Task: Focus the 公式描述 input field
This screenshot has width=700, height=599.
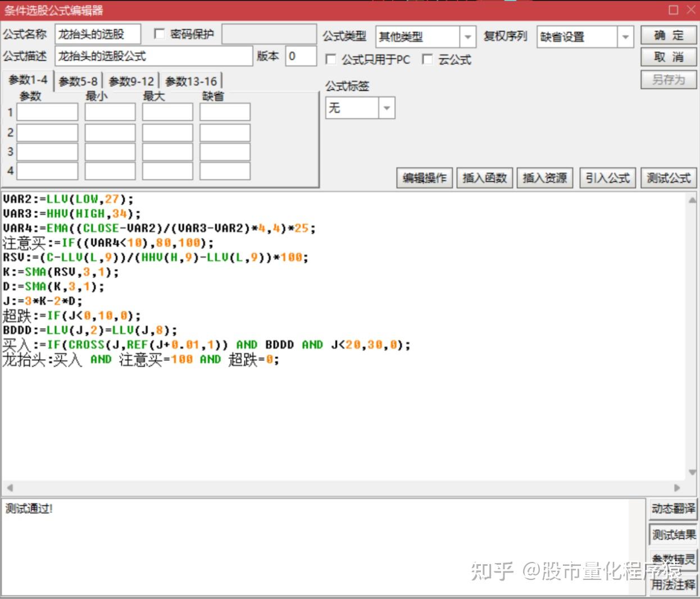Action: [154, 56]
